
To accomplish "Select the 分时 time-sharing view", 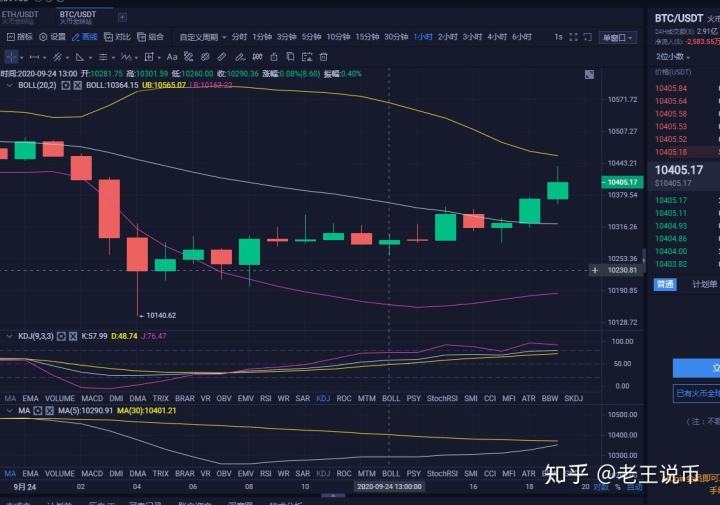I will pyautogui.click(x=239, y=37).
